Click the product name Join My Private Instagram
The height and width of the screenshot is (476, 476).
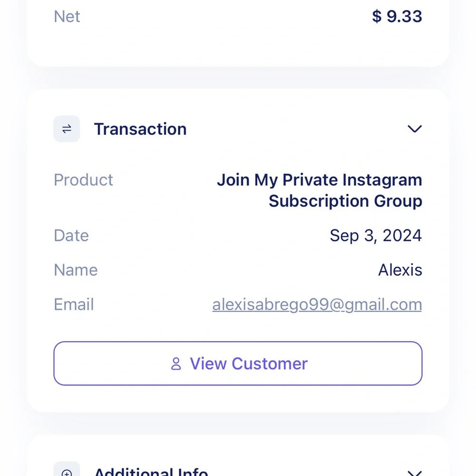tap(319, 180)
